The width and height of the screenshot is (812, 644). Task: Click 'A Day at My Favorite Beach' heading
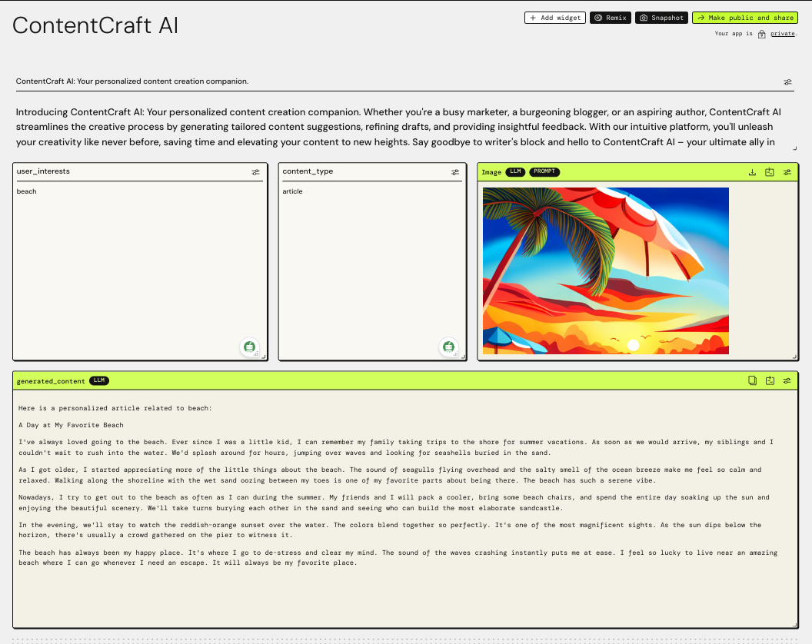coord(71,425)
